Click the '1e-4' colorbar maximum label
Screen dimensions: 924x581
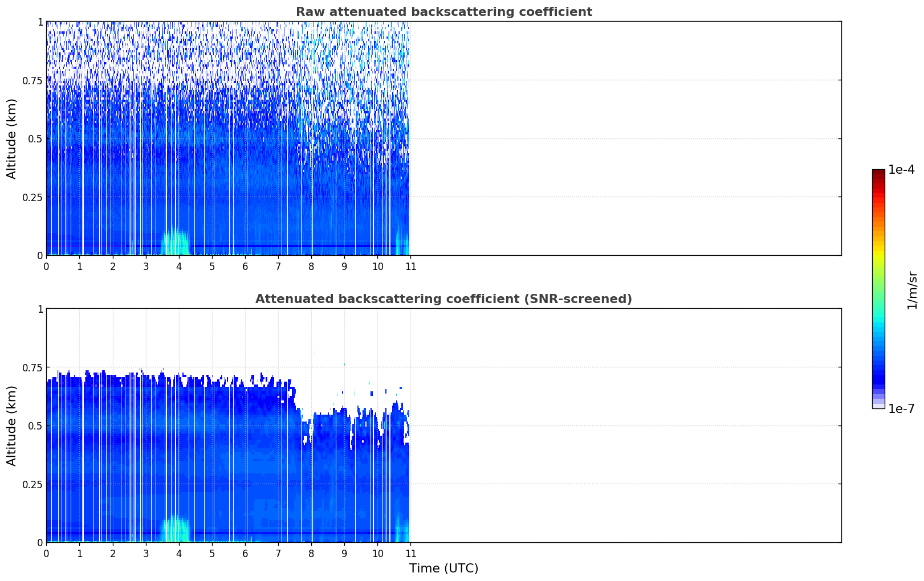(901, 170)
